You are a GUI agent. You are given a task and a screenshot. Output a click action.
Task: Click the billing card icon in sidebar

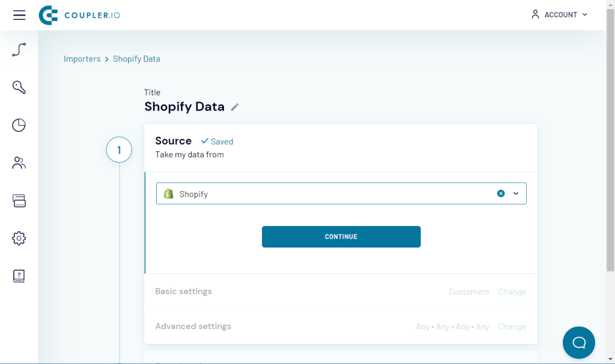[x=19, y=201]
